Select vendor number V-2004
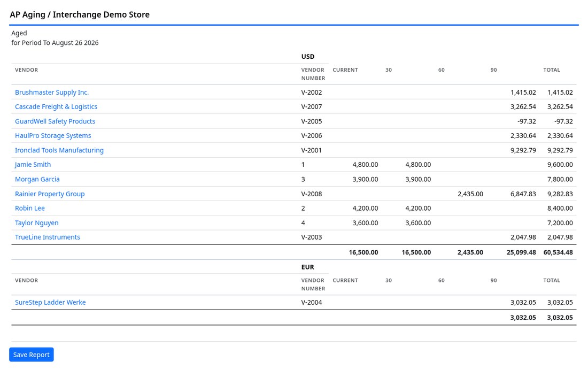This screenshot has height=369, width=588. (x=312, y=302)
